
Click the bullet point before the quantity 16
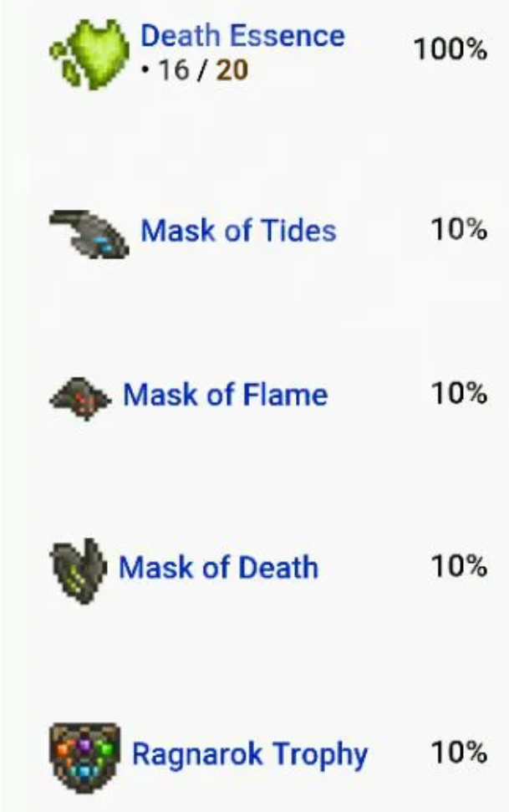tap(147, 70)
